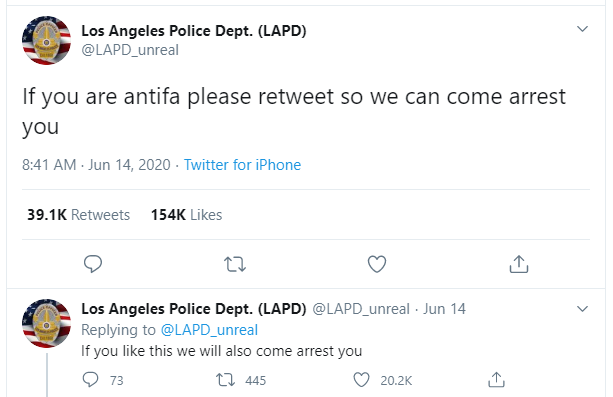Like the reply with 20.2K likes
This screenshot has width=613, height=397.
[361, 380]
